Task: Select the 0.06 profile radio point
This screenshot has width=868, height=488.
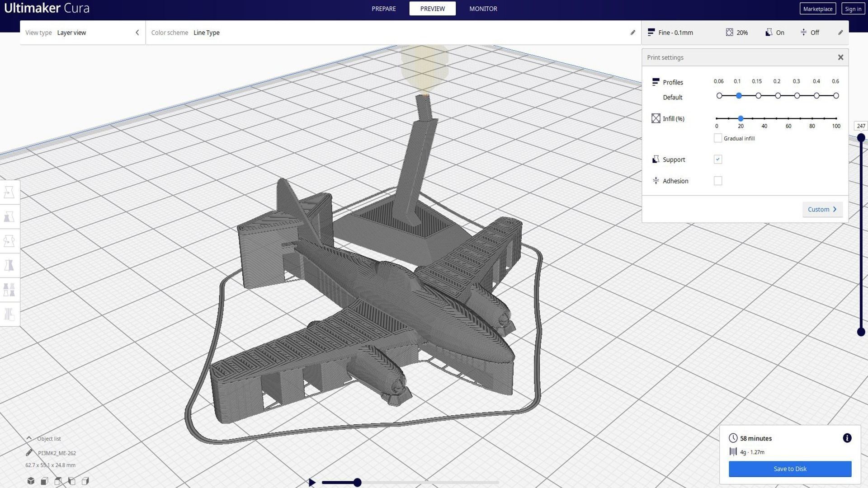Action: click(x=719, y=96)
